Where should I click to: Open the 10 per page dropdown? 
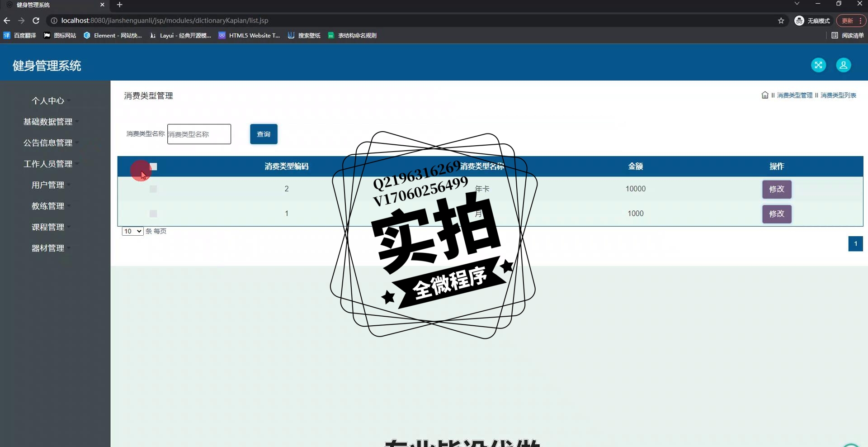coord(132,231)
